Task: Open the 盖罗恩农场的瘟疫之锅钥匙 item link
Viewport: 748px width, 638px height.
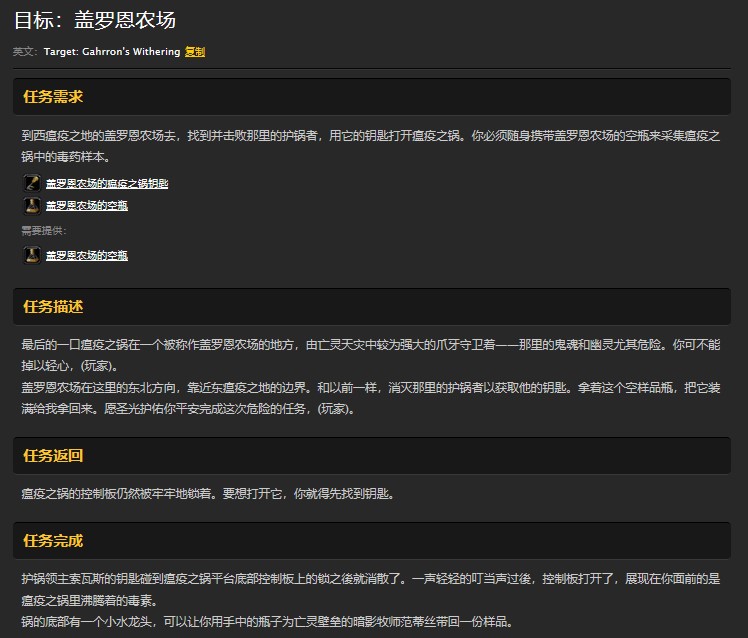Action: pyautogui.click(x=106, y=184)
